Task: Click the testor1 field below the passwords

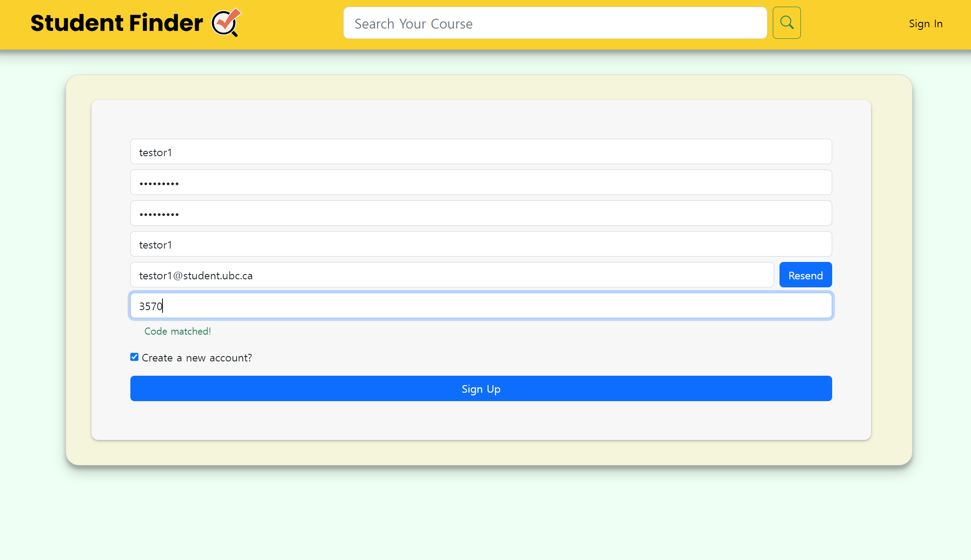Action: (x=481, y=244)
